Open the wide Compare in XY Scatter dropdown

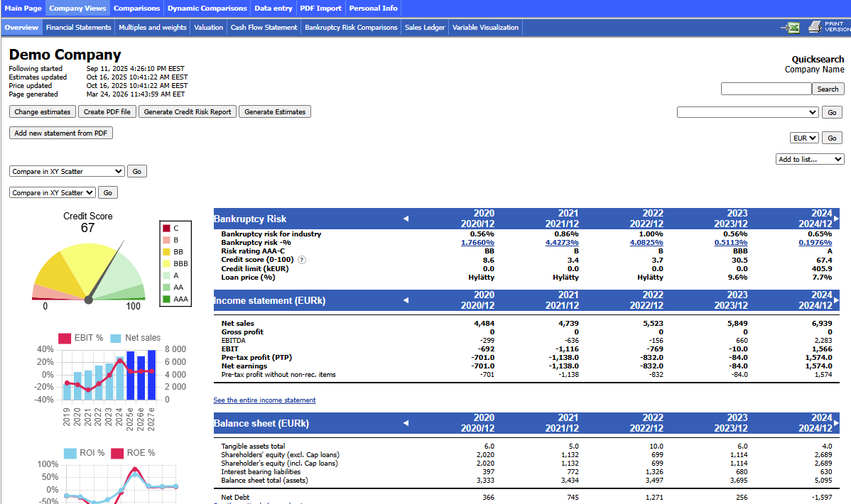coord(67,172)
